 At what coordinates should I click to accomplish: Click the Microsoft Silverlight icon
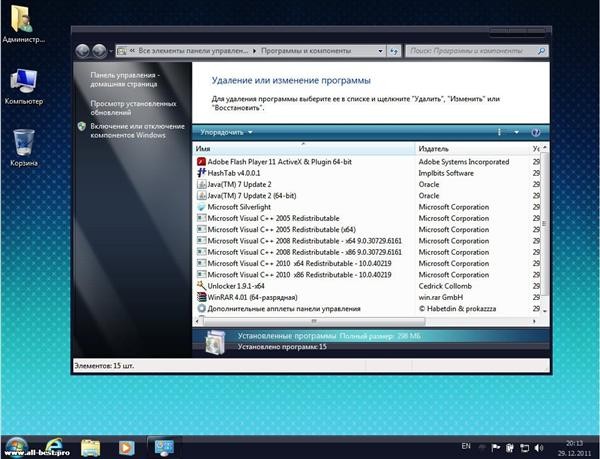coord(201,207)
